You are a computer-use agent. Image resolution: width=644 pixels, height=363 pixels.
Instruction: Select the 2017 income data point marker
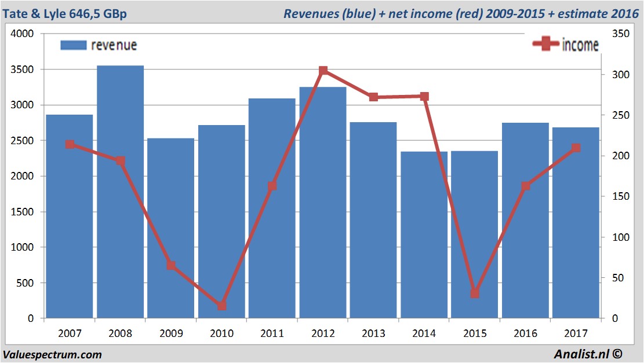(576, 148)
